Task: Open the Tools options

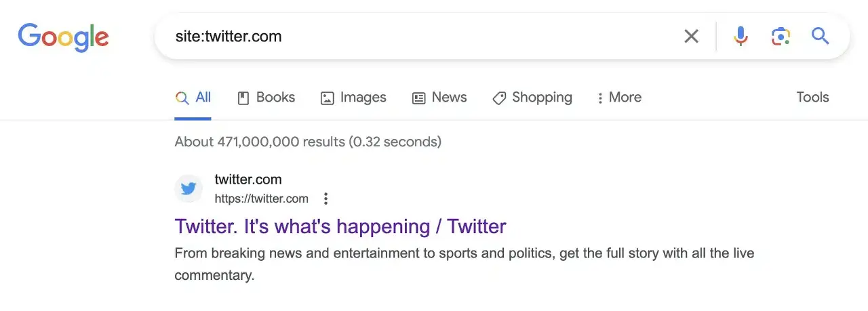Action: pos(812,97)
